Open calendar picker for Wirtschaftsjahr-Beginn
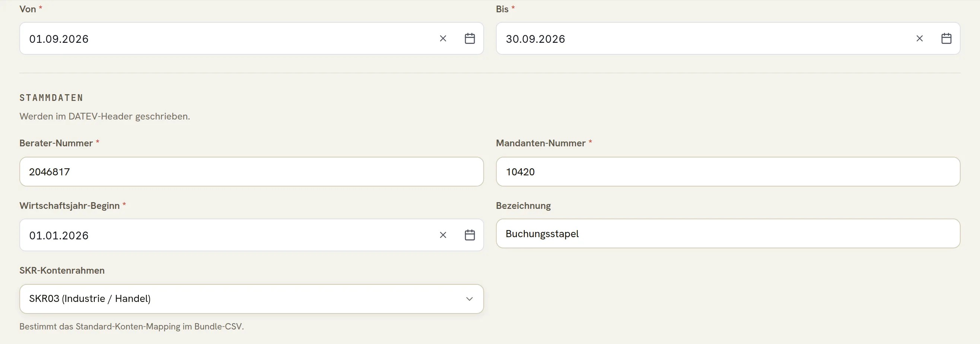The width and height of the screenshot is (980, 344). (470, 235)
